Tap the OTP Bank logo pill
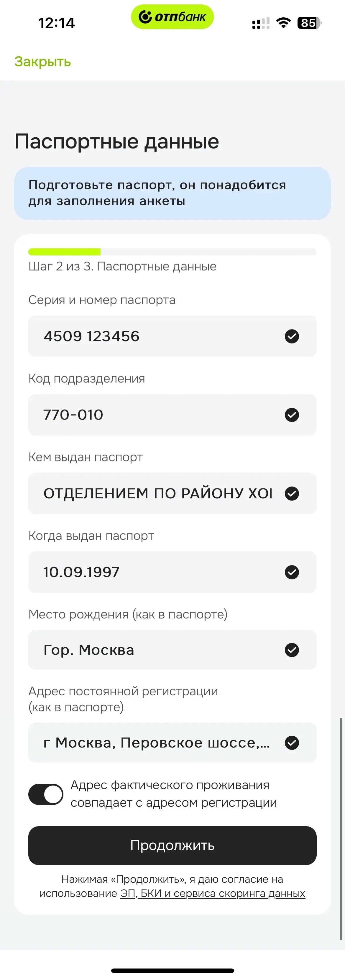 tap(172, 17)
